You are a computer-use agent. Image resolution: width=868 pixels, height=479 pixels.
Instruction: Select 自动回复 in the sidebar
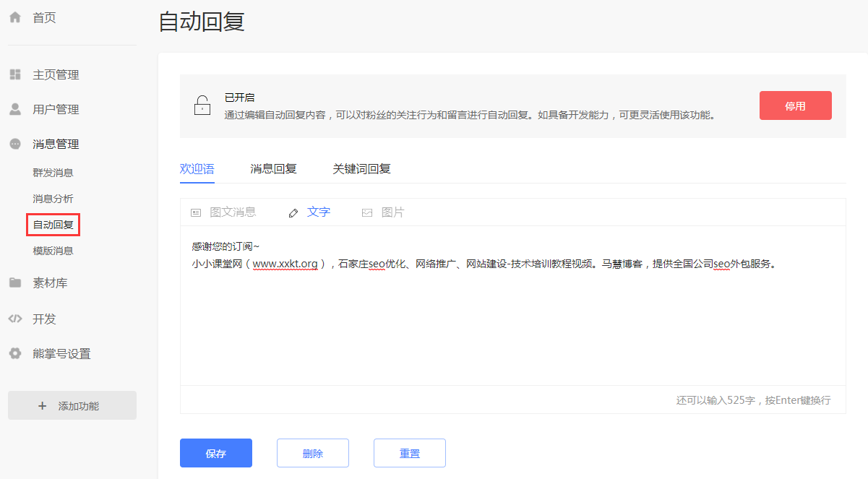53,225
